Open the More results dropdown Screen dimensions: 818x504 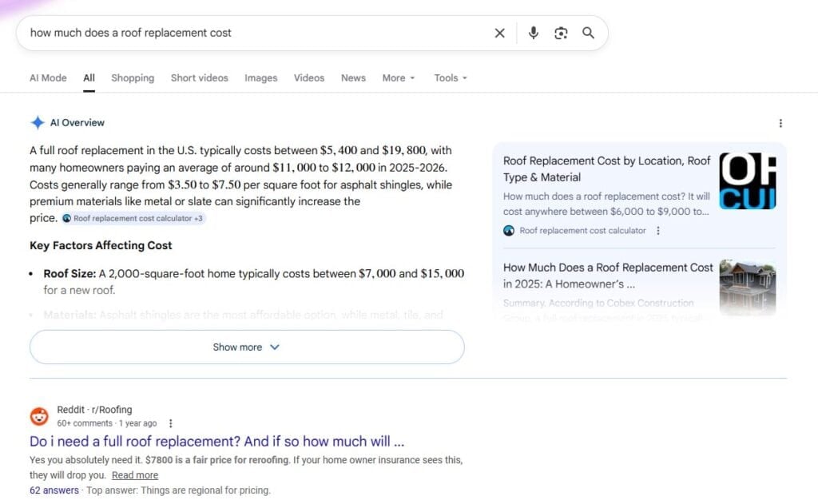pos(398,77)
